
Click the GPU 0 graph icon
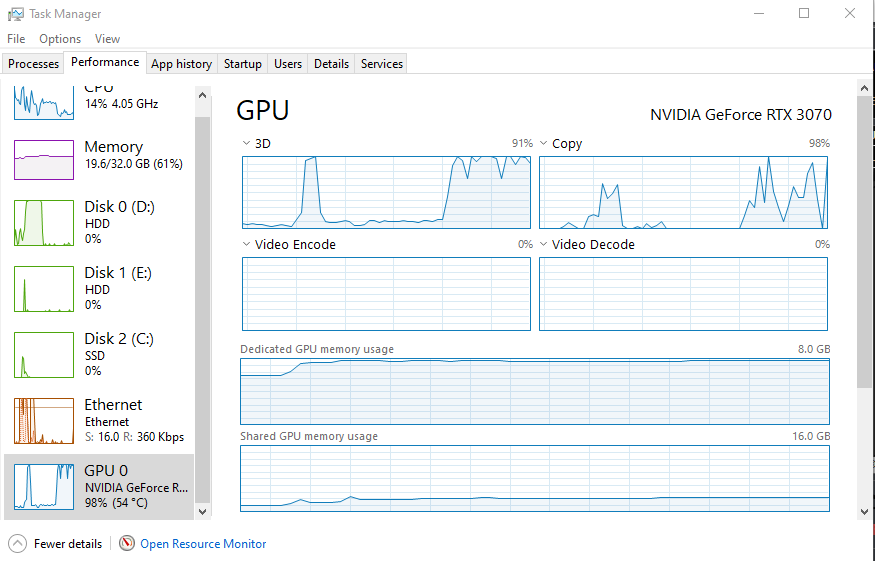coord(44,487)
